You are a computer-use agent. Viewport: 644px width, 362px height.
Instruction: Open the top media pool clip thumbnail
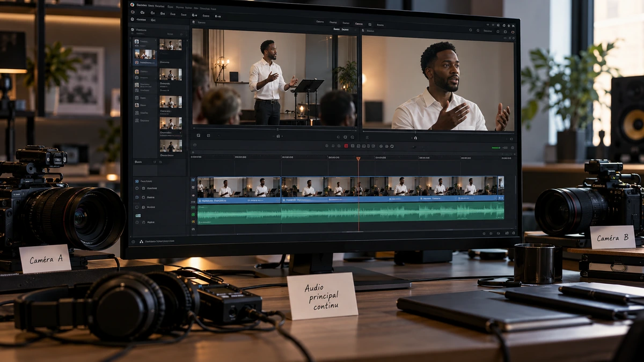coord(170,45)
